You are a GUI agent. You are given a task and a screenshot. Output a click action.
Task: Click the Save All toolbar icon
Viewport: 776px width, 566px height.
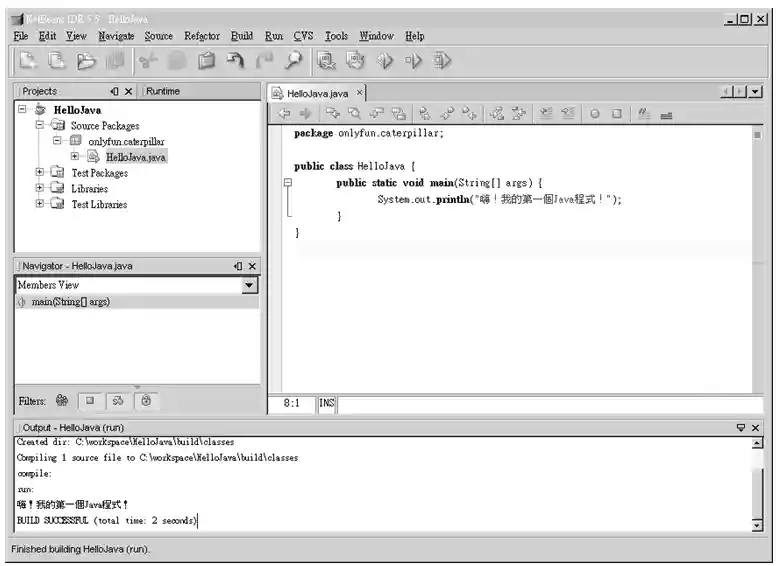pyautogui.click(x=115, y=61)
